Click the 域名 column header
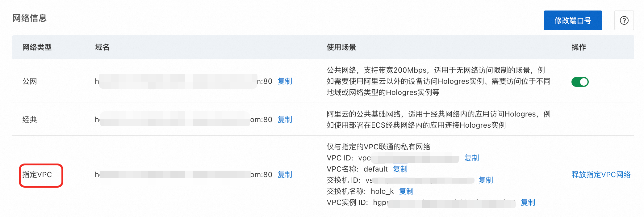The image size is (644, 217). tap(102, 47)
